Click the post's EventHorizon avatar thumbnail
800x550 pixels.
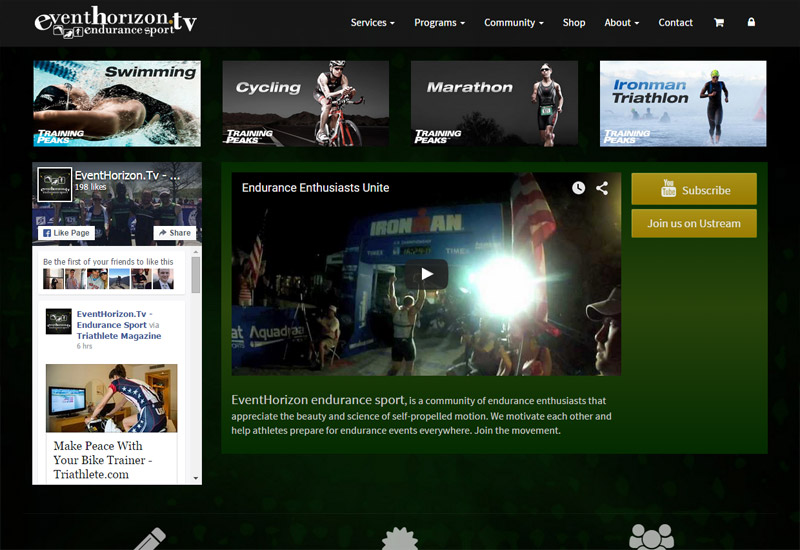(x=59, y=321)
